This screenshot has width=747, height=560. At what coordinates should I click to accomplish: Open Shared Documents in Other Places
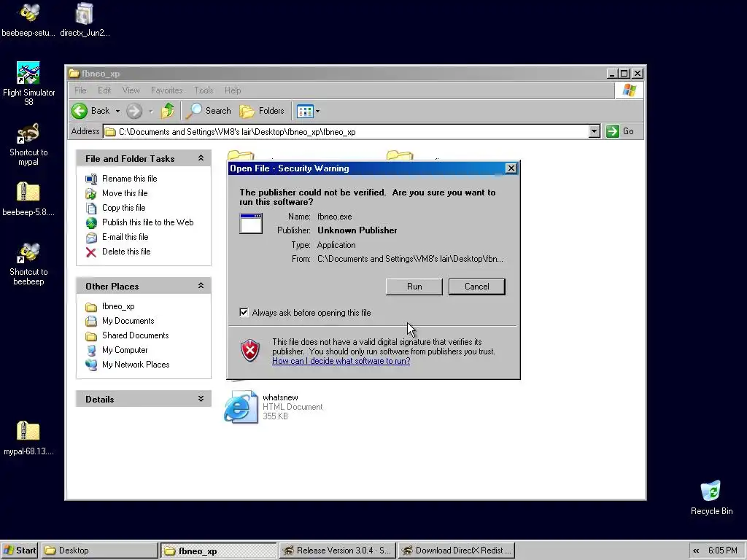pos(135,335)
